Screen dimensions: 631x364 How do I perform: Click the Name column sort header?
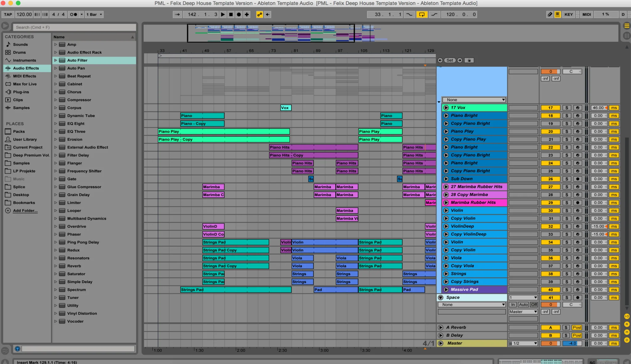tap(94, 37)
